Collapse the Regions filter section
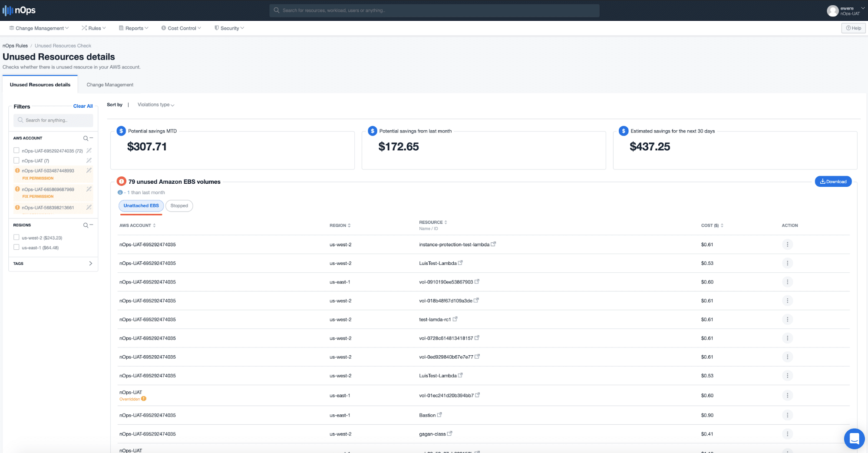This screenshot has height=453, width=868. (92, 225)
